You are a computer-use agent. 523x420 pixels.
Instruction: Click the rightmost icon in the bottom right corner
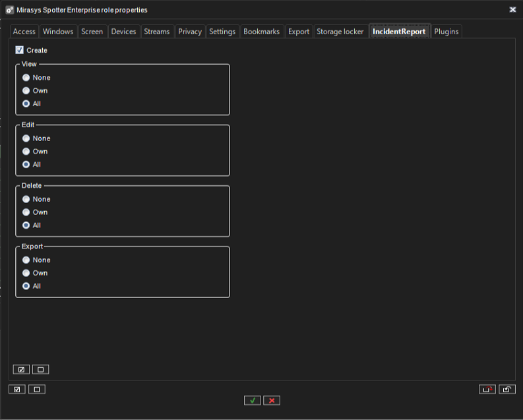click(x=507, y=389)
